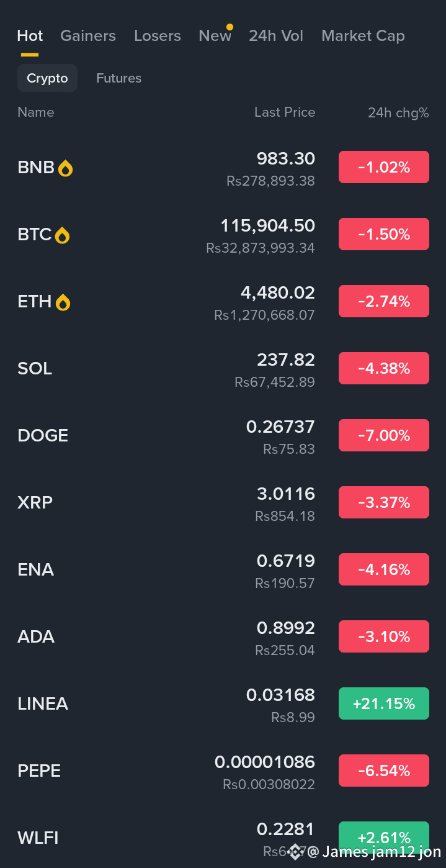Open the Losers tab

158,36
